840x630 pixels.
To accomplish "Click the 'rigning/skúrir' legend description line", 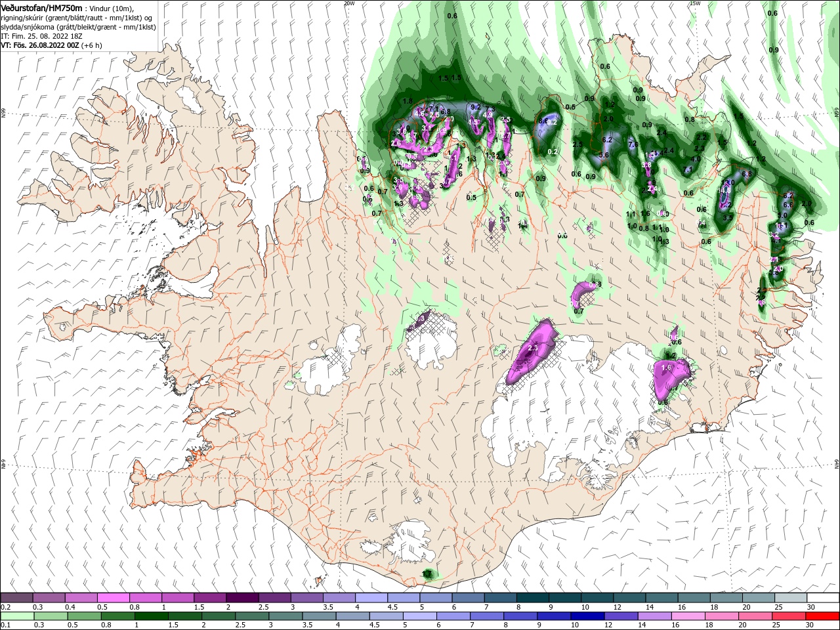I will [x=76, y=18].
